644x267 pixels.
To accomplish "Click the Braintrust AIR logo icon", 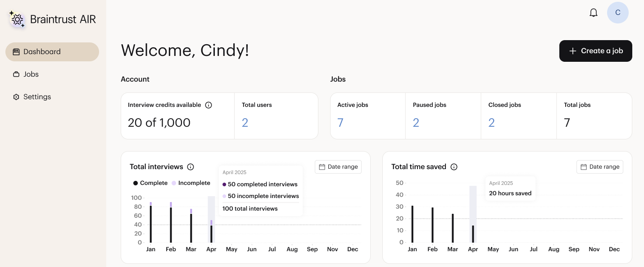I will (17, 19).
